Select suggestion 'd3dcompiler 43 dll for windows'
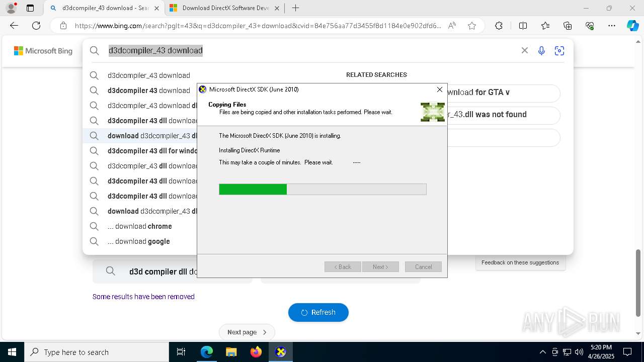This screenshot has width=644, height=362. (x=152, y=151)
